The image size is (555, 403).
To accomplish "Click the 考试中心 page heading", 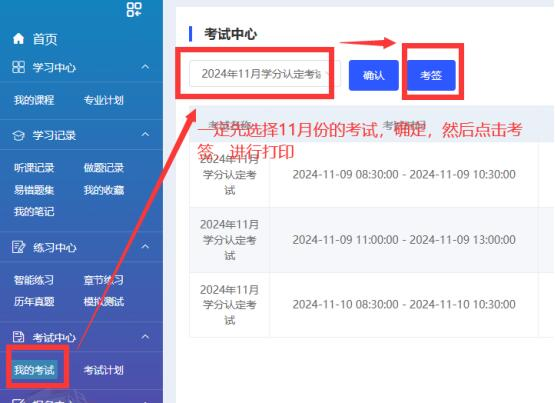I will [x=230, y=34].
